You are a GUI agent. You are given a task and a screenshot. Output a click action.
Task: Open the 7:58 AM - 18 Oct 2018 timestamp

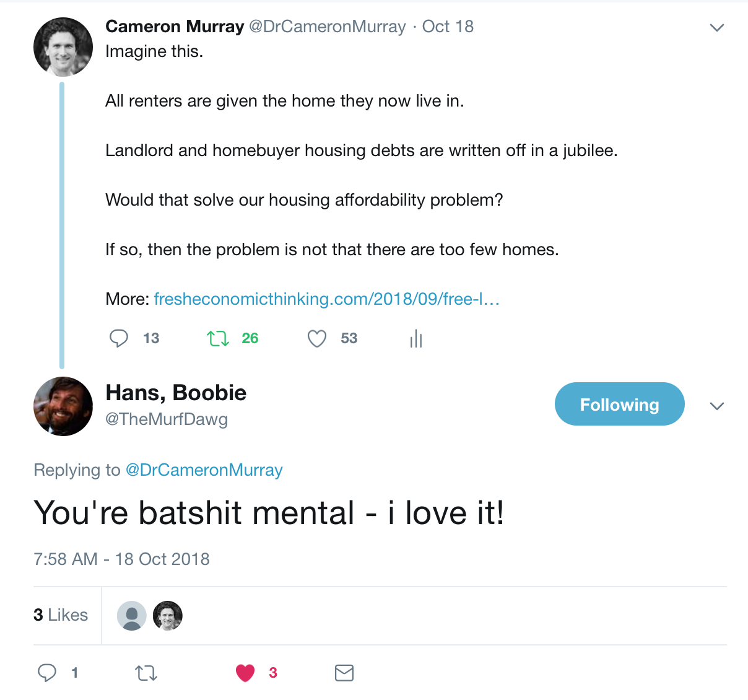(121, 559)
